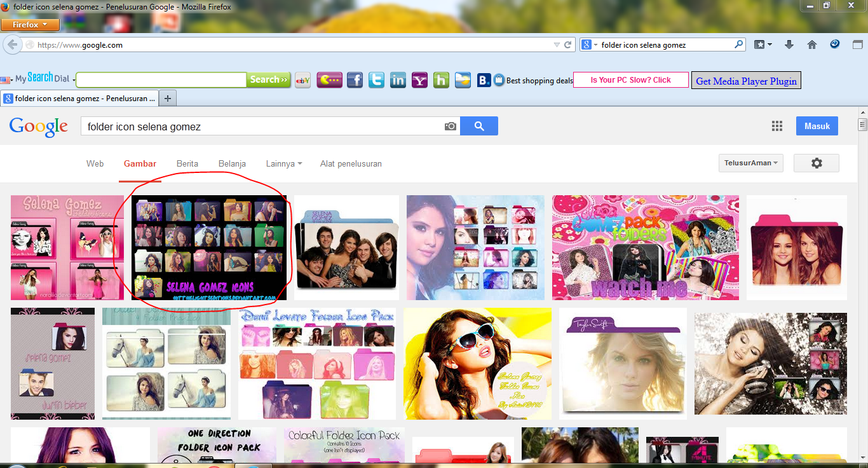Open the Firefox menu button
868x468 pixels.
click(30, 25)
